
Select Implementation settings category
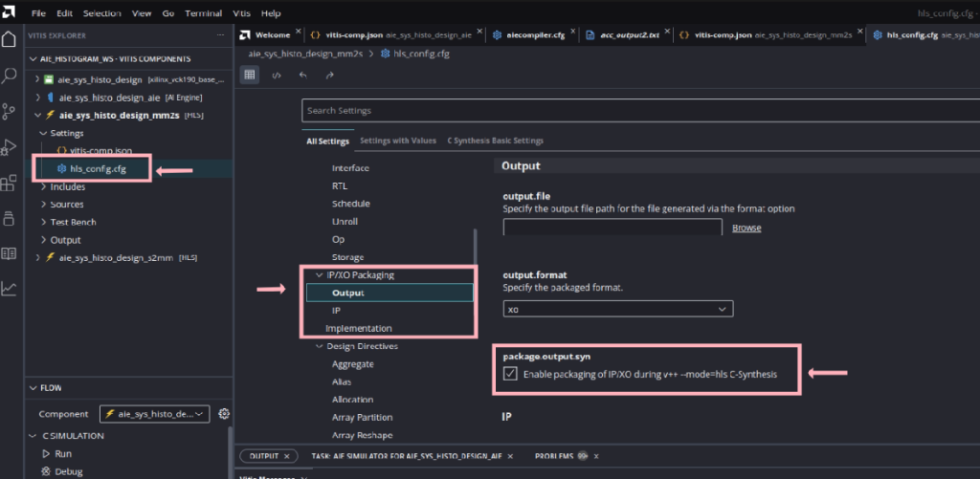click(359, 328)
